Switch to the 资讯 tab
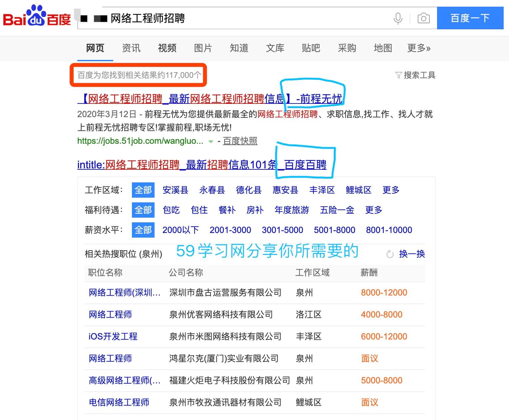 pyautogui.click(x=131, y=48)
